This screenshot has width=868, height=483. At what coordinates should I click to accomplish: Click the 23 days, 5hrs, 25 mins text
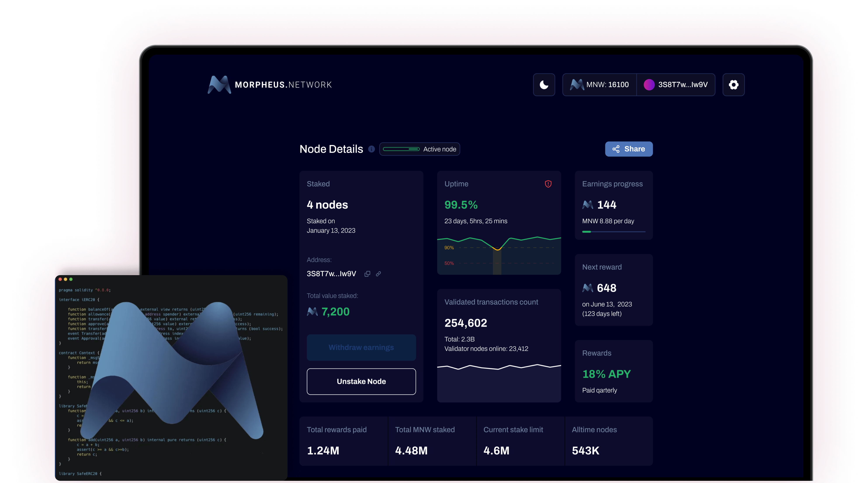click(x=476, y=221)
